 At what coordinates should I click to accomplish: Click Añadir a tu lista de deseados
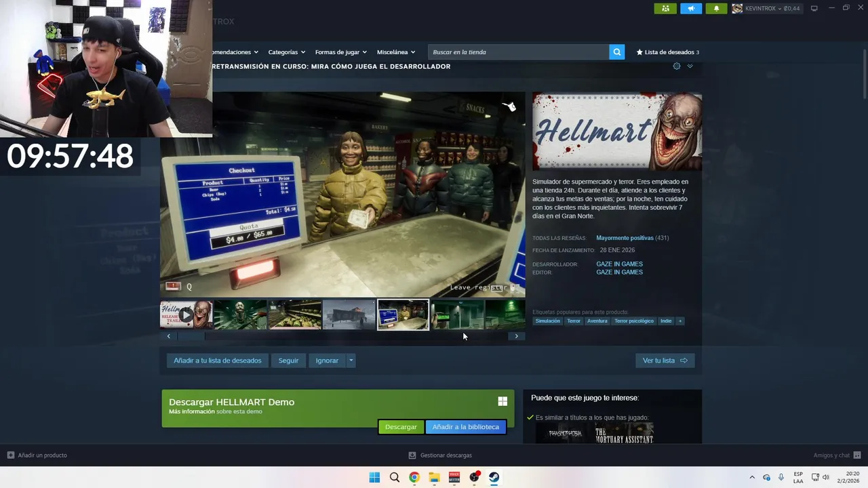(x=218, y=361)
